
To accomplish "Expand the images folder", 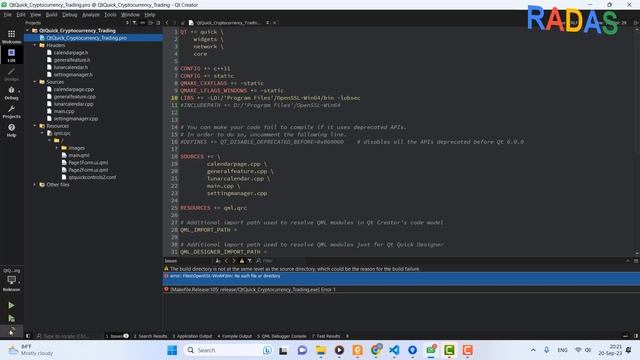I will pyautogui.click(x=57, y=148).
